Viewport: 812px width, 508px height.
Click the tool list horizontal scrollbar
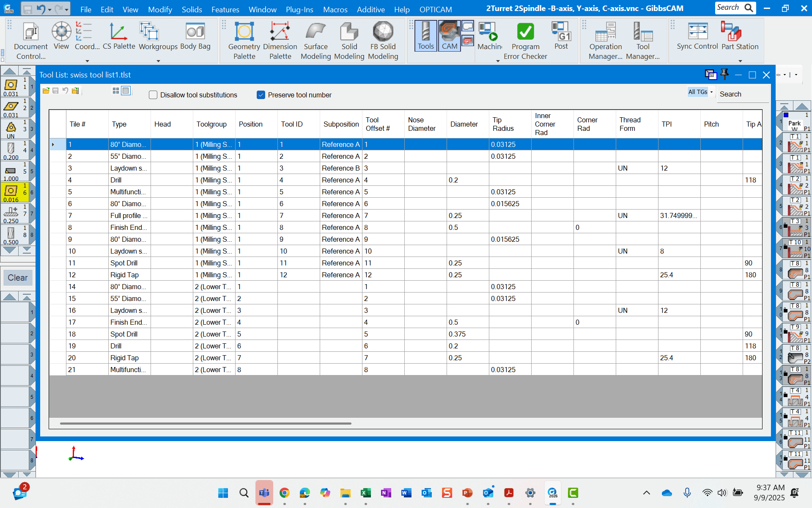(x=206, y=423)
